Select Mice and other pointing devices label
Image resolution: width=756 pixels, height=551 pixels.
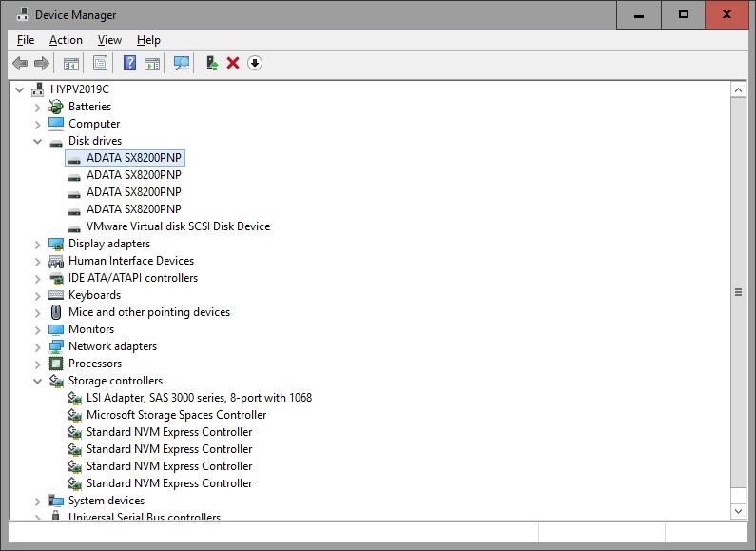149,312
